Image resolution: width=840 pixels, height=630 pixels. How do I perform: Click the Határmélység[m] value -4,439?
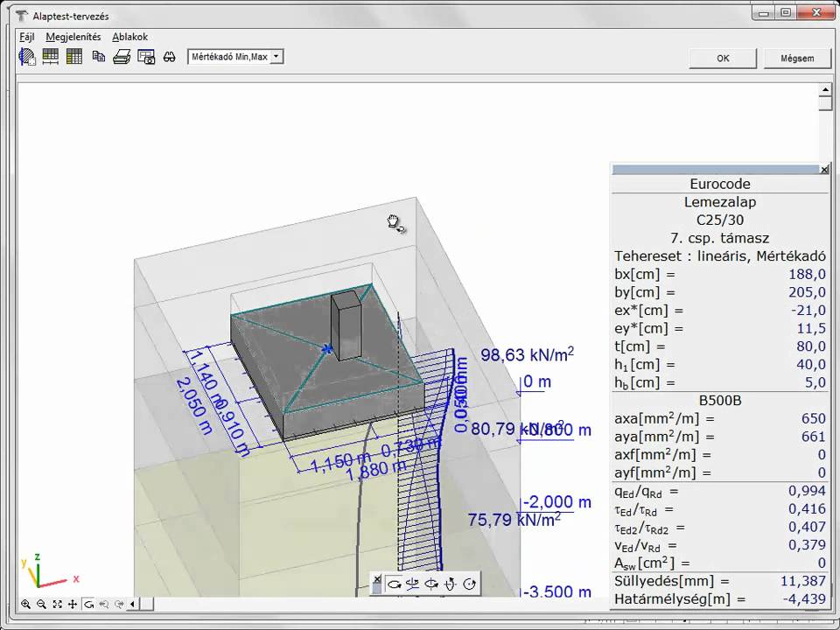coord(804,598)
